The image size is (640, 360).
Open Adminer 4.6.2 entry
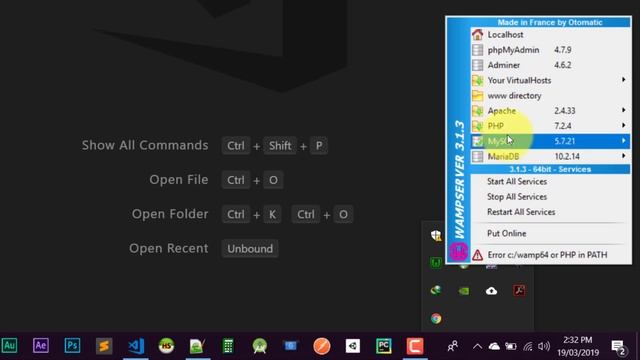[x=550, y=65]
